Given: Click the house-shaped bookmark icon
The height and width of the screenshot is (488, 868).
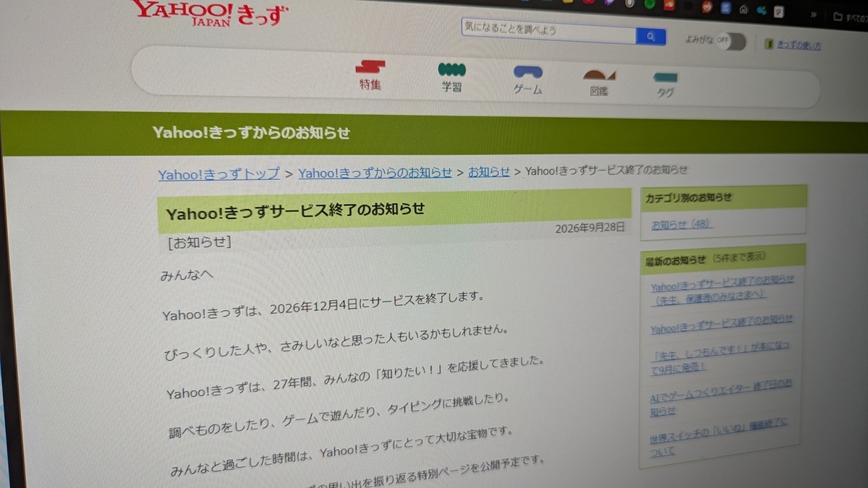Looking at the screenshot, I should (x=743, y=10).
